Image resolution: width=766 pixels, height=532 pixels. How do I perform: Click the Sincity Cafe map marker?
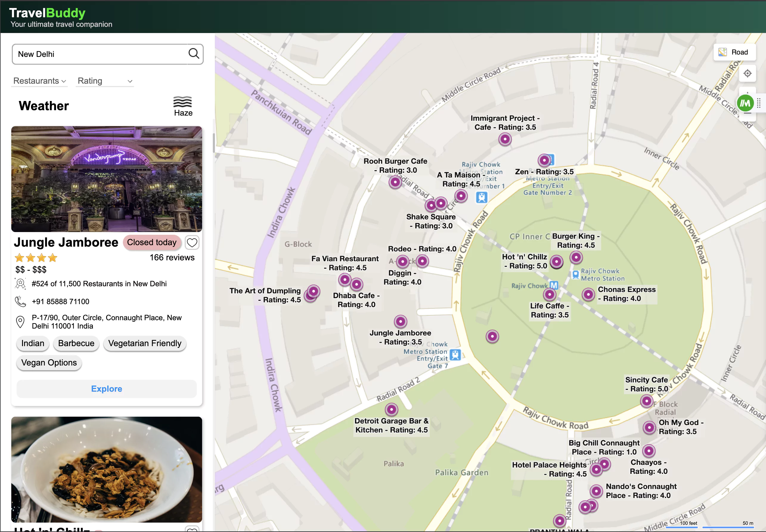pyautogui.click(x=646, y=401)
